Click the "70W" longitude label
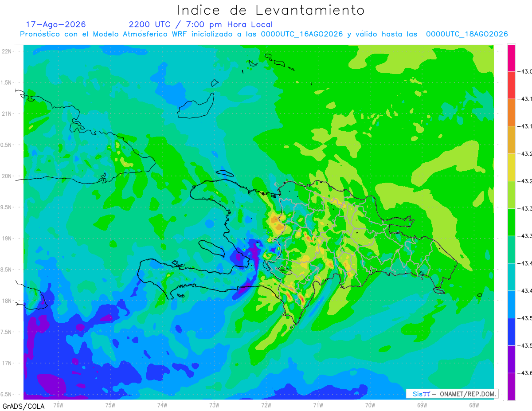This screenshot has height=411, width=532. click(370, 405)
